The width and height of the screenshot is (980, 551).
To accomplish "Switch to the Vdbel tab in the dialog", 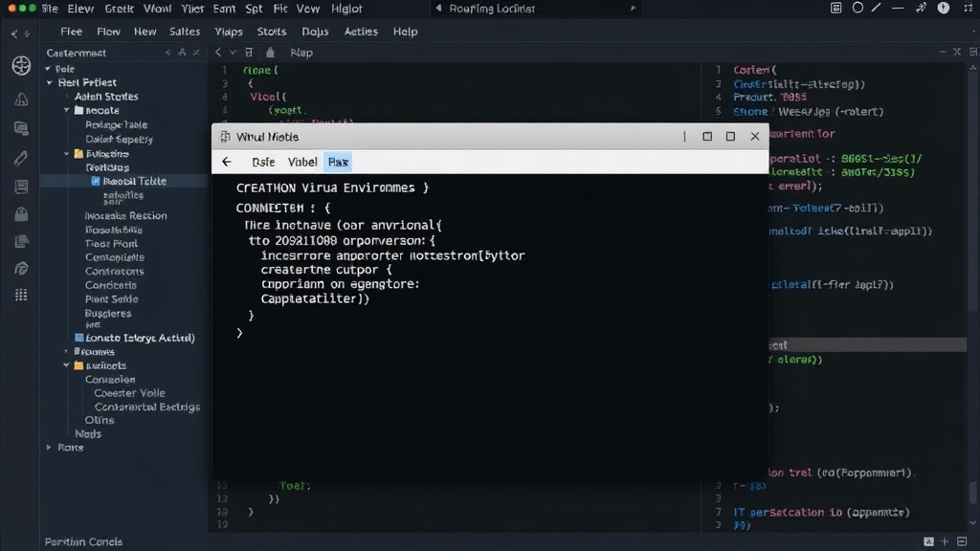I will point(302,162).
